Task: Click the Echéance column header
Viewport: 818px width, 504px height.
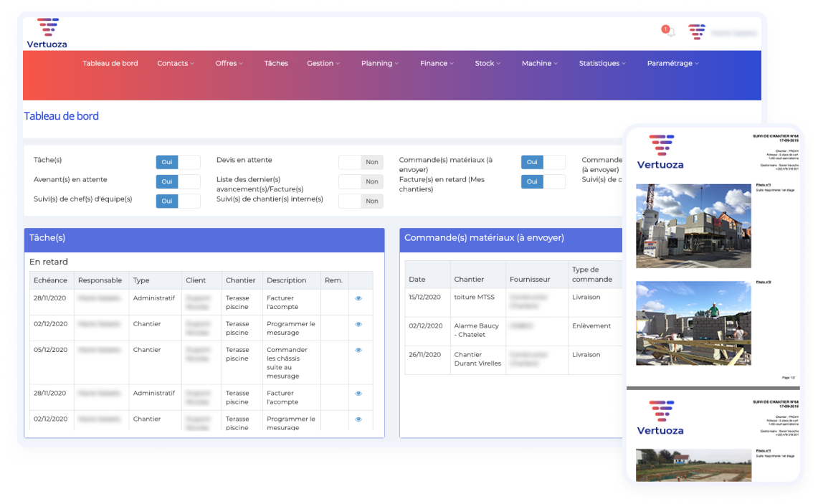Action: (x=51, y=280)
